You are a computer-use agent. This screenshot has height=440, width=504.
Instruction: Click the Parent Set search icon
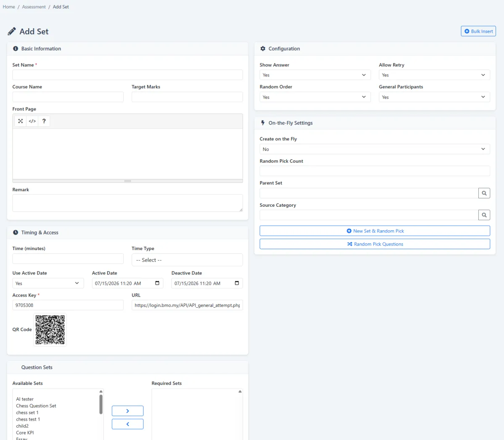484,193
